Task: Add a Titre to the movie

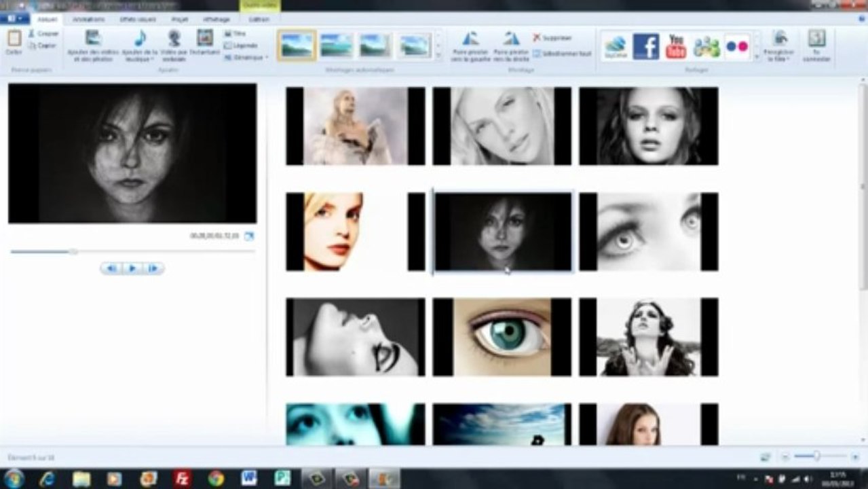Action: pos(234,33)
